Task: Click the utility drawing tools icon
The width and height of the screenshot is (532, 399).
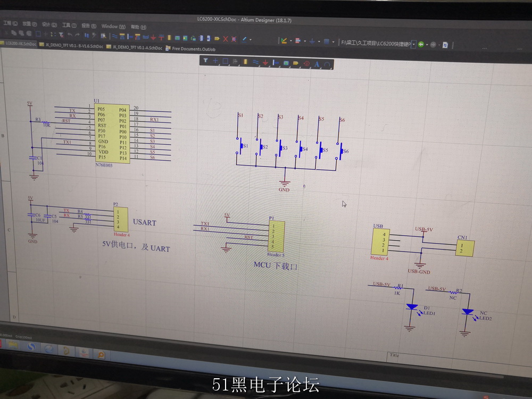Action: pos(284,41)
